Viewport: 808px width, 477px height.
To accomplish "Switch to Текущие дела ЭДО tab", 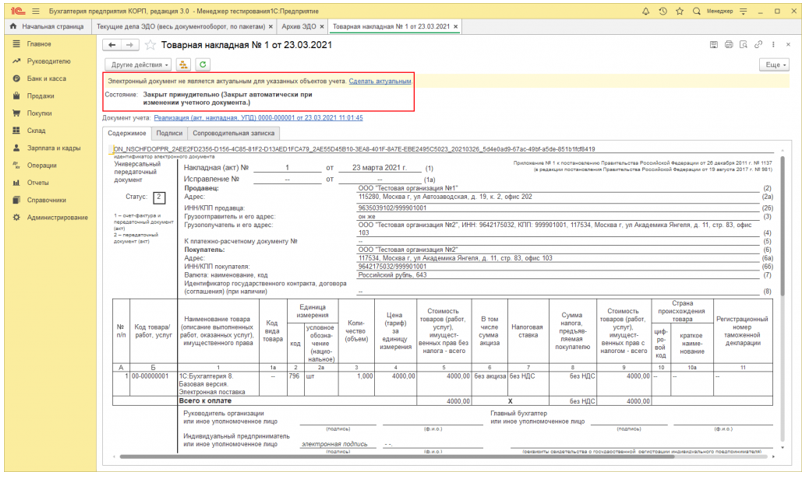I will 181,26.
